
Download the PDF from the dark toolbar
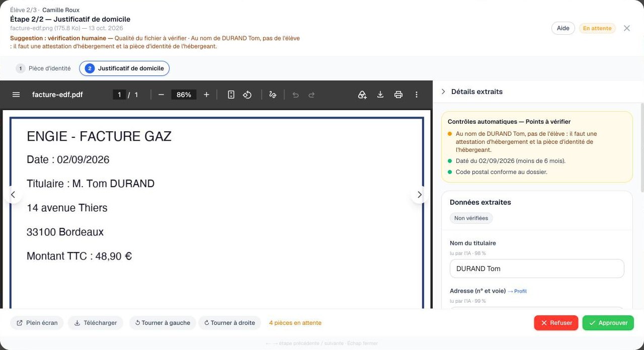[380, 95]
